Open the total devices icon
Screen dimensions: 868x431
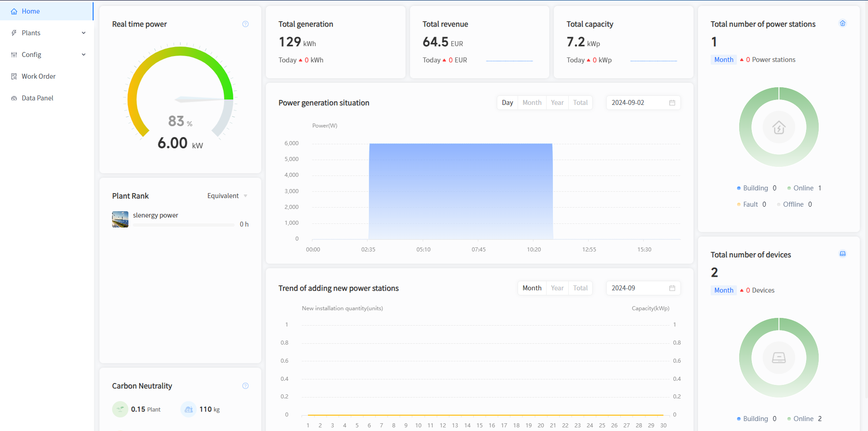(x=843, y=254)
